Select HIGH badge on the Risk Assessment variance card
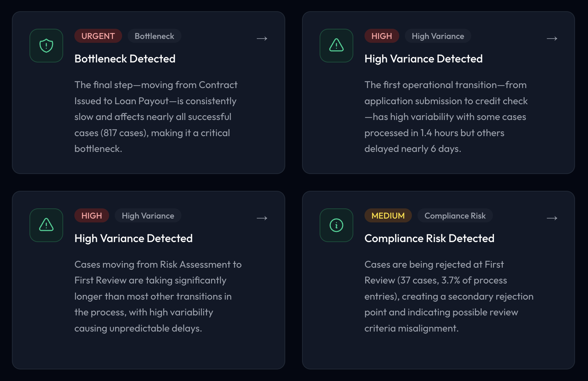 tap(92, 216)
